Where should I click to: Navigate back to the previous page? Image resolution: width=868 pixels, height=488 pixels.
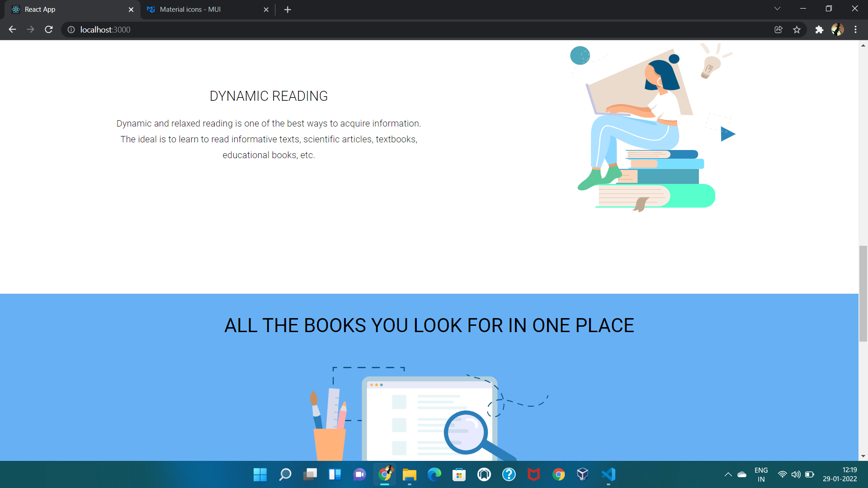[x=12, y=29]
